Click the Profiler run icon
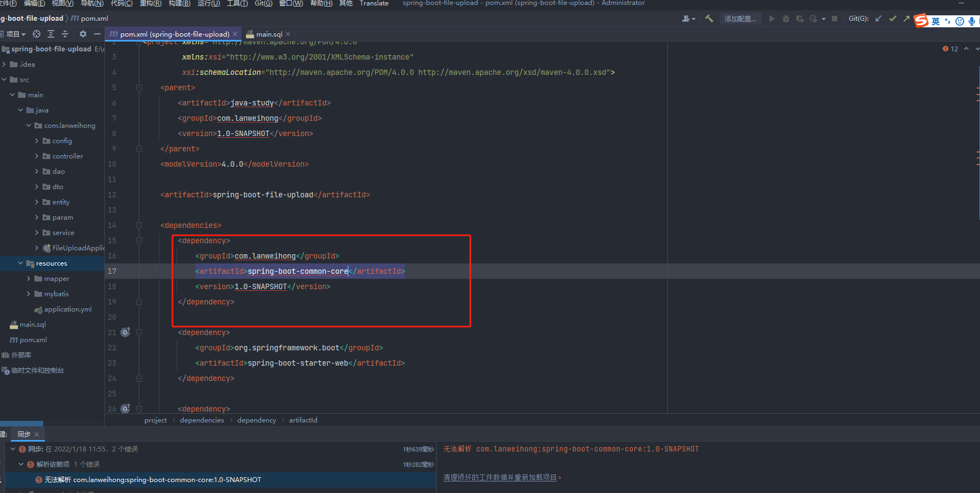Image resolution: width=980 pixels, height=493 pixels. 813,19
